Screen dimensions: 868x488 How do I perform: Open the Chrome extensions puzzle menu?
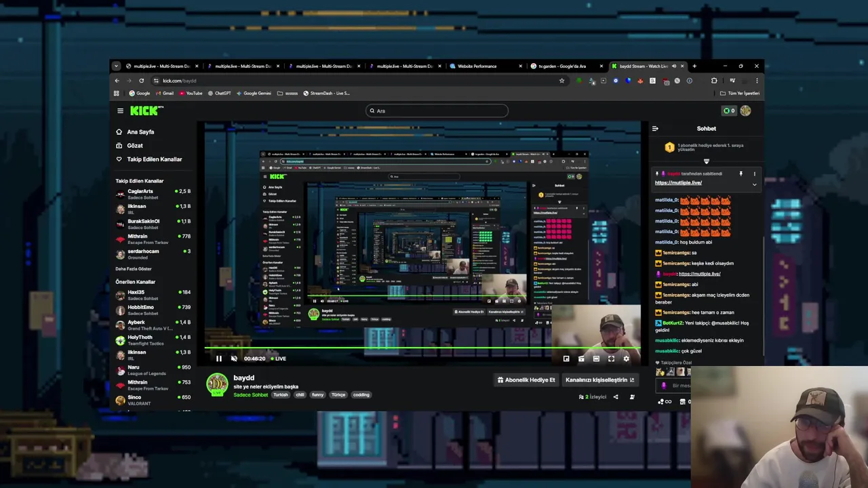click(713, 81)
